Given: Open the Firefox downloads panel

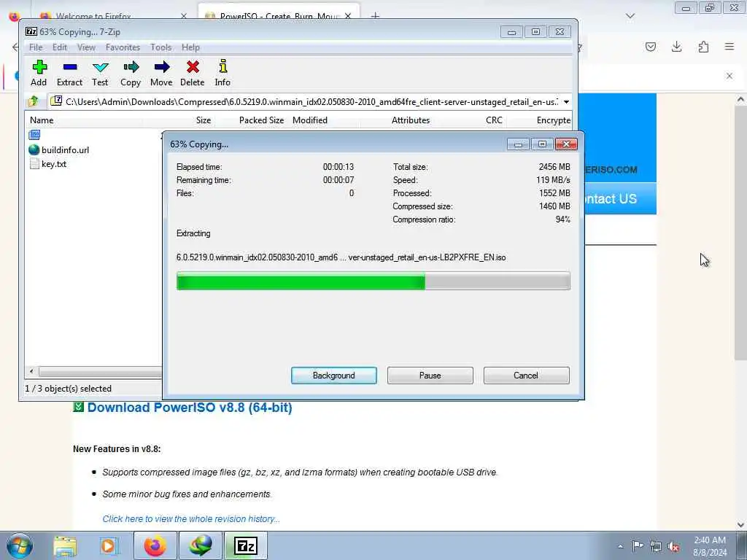Looking at the screenshot, I should [676, 47].
